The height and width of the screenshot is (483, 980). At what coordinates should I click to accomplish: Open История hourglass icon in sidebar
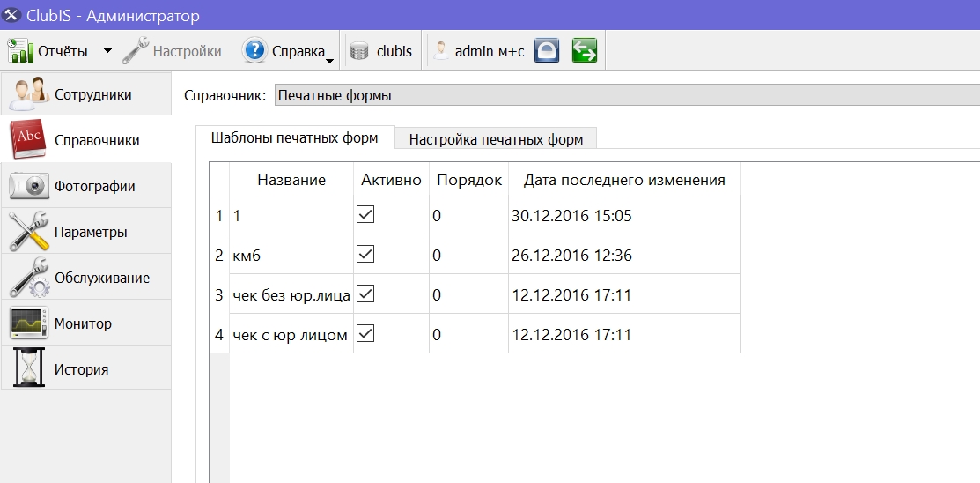(x=29, y=368)
